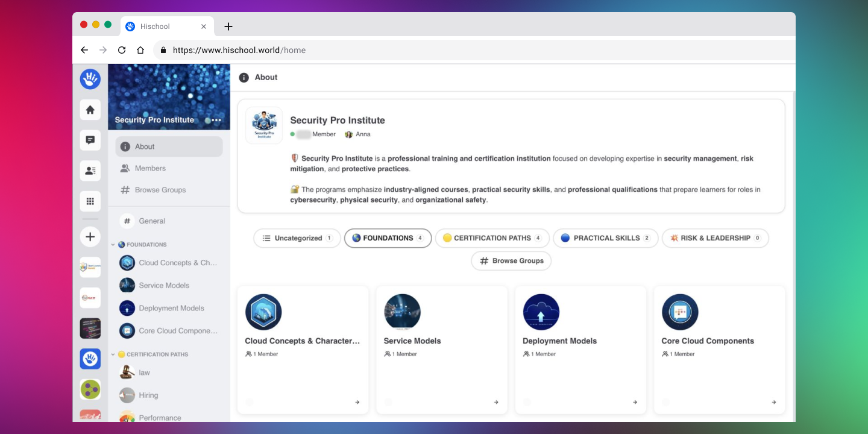Open Deployment Models group in sidebar
Screen dimensions: 868x434
pos(169,308)
